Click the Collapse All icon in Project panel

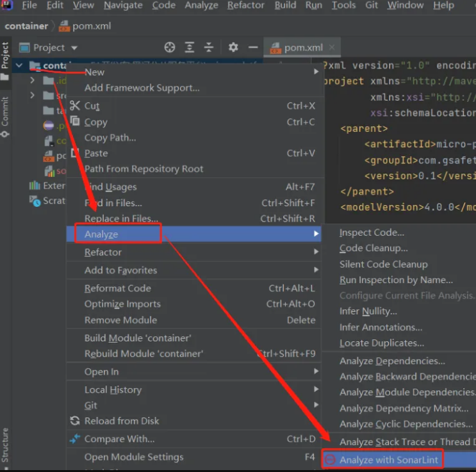tap(209, 47)
